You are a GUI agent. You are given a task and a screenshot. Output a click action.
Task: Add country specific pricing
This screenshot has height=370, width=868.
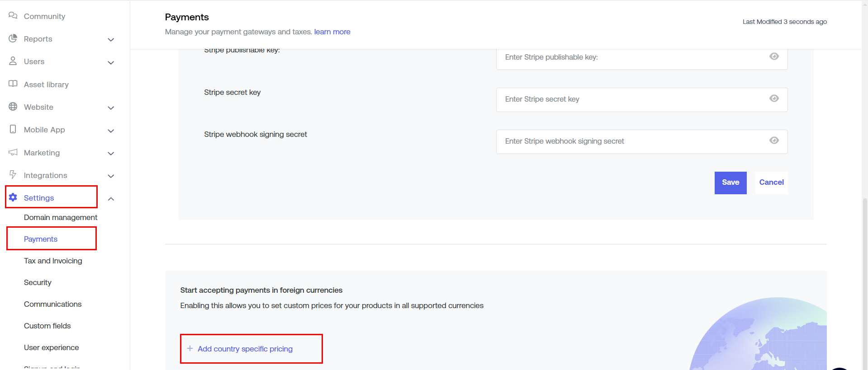[x=245, y=349]
